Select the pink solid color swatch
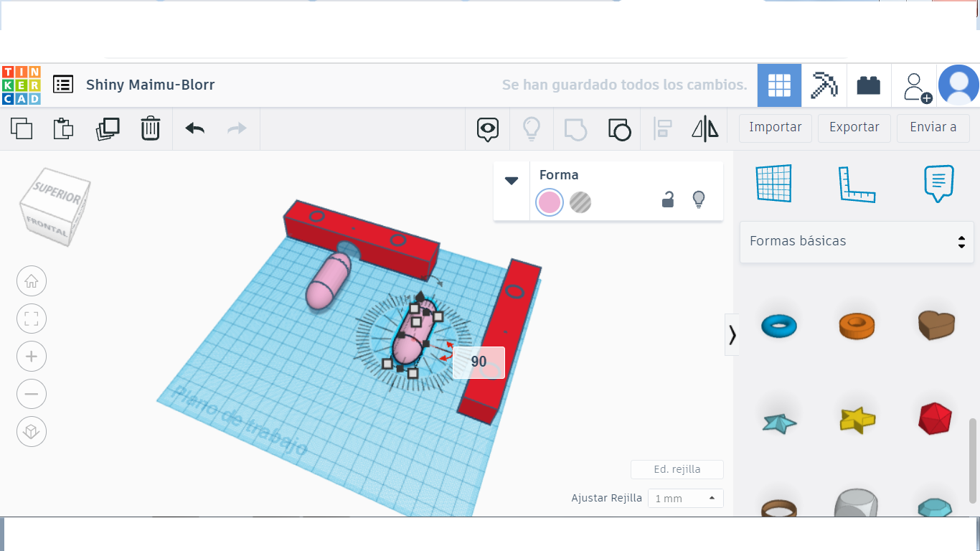Viewport: 980px width, 551px height. [550, 203]
